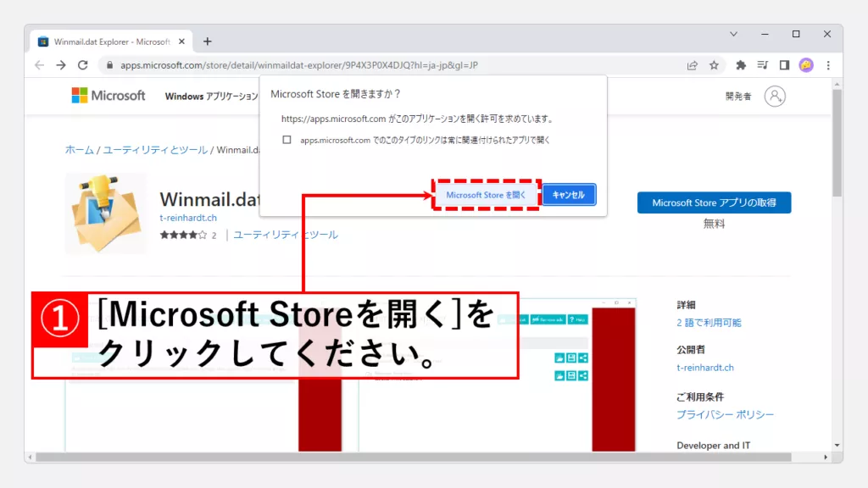Open the Windows アプリケーション menu item
This screenshot has height=488, width=868.
click(211, 97)
